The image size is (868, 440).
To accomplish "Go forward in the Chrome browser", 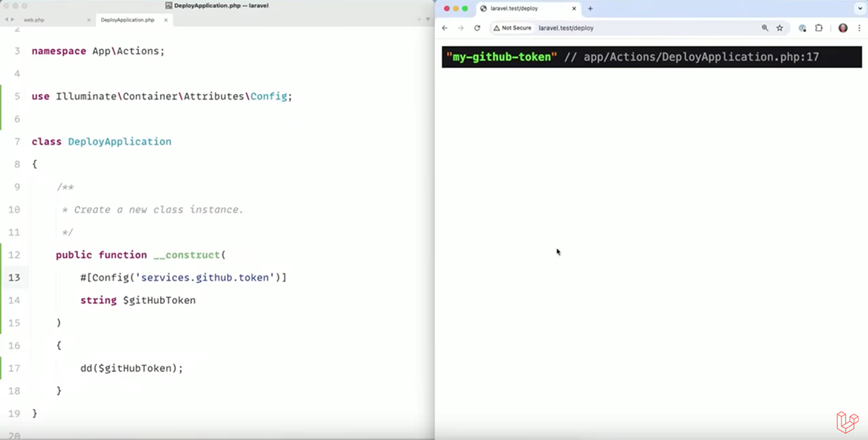I will tap(461, 28).
